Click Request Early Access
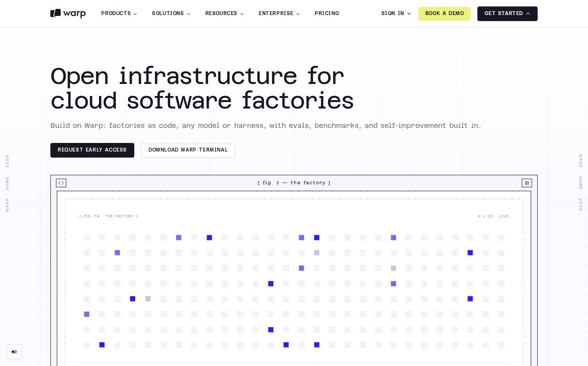Viewport: 588px width, 366px height. click(x=92, y=150)
